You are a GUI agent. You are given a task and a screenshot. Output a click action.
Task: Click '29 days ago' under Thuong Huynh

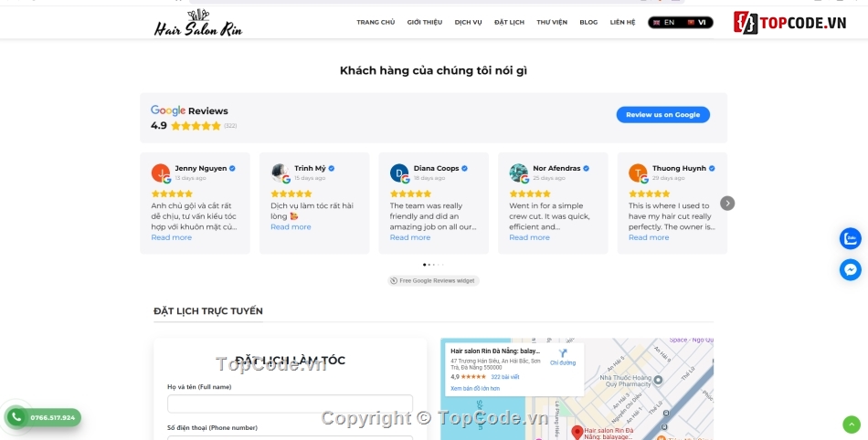pyautogui.click(x=668, y=178)
